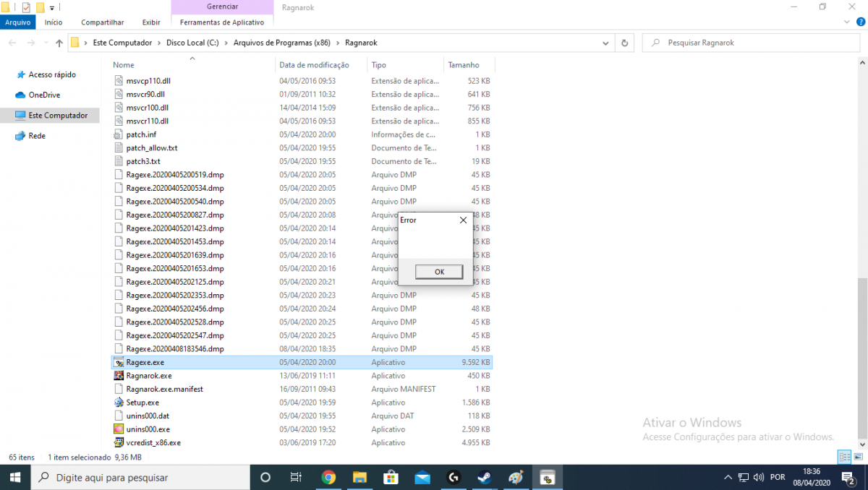Open Logitech G app from taskbar
Image resolution: width=868 pixels, height=490 pixels.
pyautogui.click(x=454, y=477)
